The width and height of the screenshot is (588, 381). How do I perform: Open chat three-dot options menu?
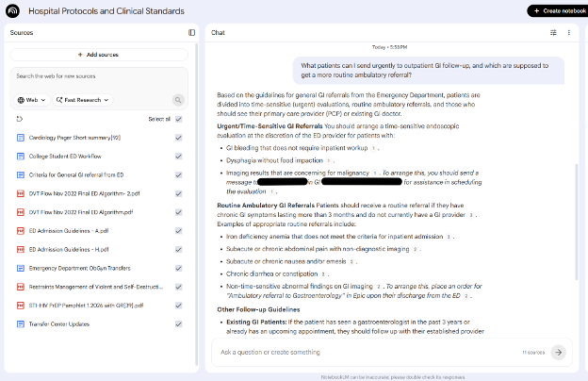coord(569,33)
